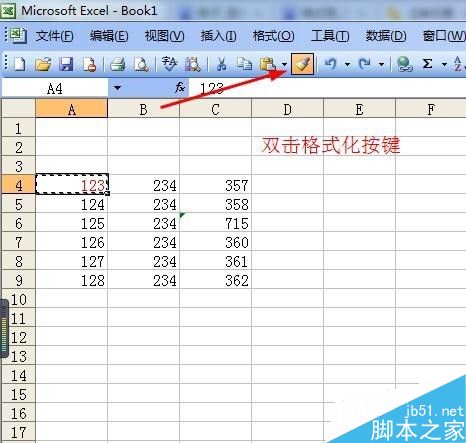Click cell A7 containing 126
The image size is (466, 443).
72,242
